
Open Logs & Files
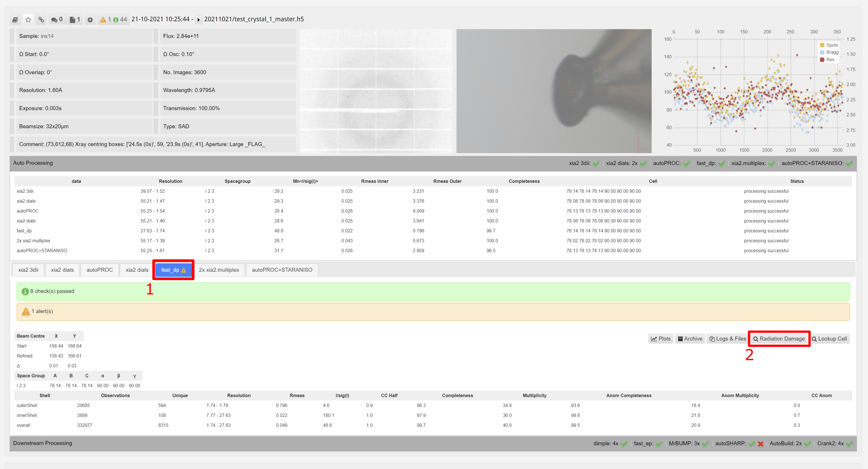[727, 339]
